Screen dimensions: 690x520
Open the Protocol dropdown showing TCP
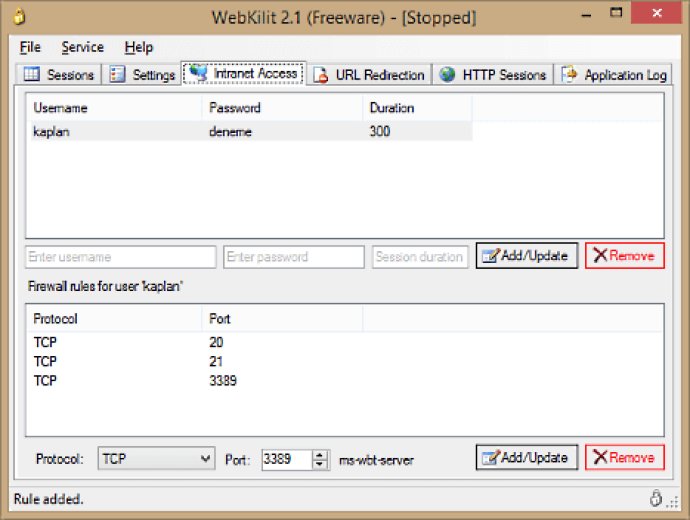click(x=156, y=459)
